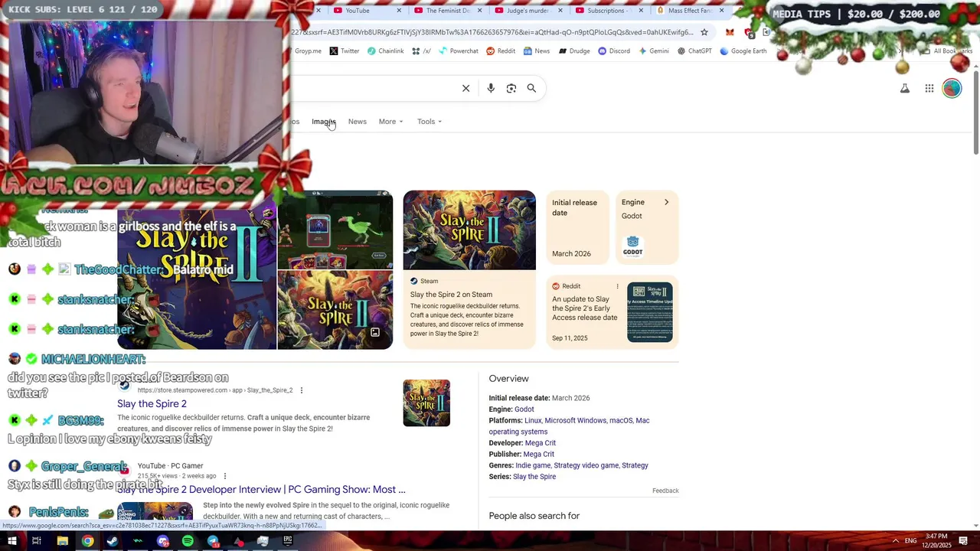Screen dimensions: 980x551
Task: Open the Indie game genre link
Action: click(x=533, y=465)
